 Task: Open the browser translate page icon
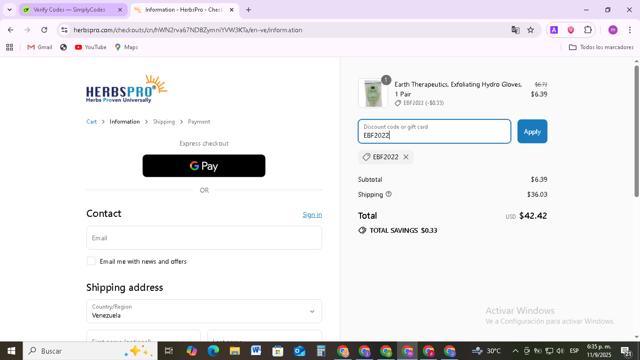[515, 30]
